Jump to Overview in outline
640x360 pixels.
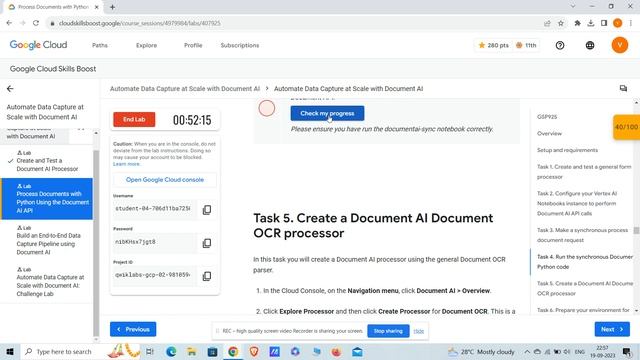coord(549,133)
